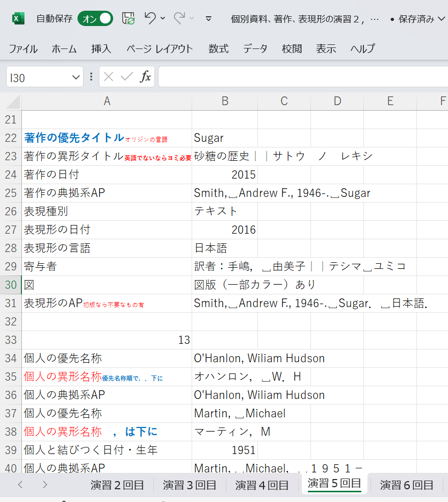The image size is (448, 502).
Task: Click the three-dot handle beside the Name Box
Action: [x=91, y=77]
